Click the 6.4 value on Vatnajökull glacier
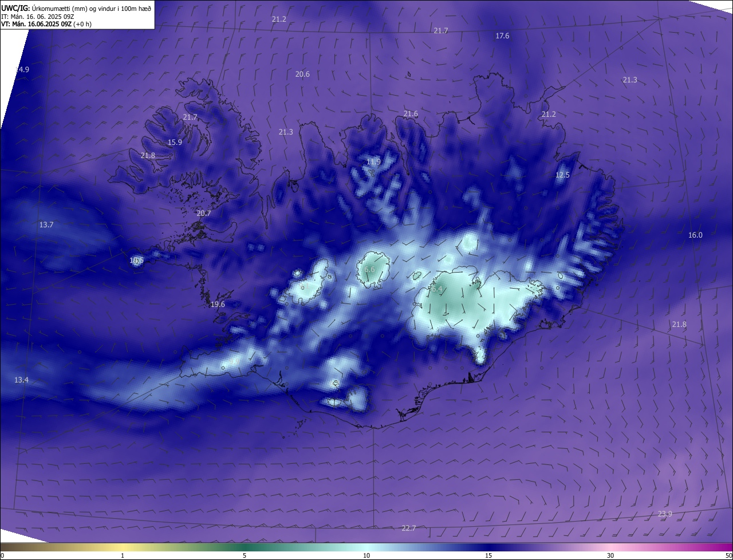 [437, 290]
